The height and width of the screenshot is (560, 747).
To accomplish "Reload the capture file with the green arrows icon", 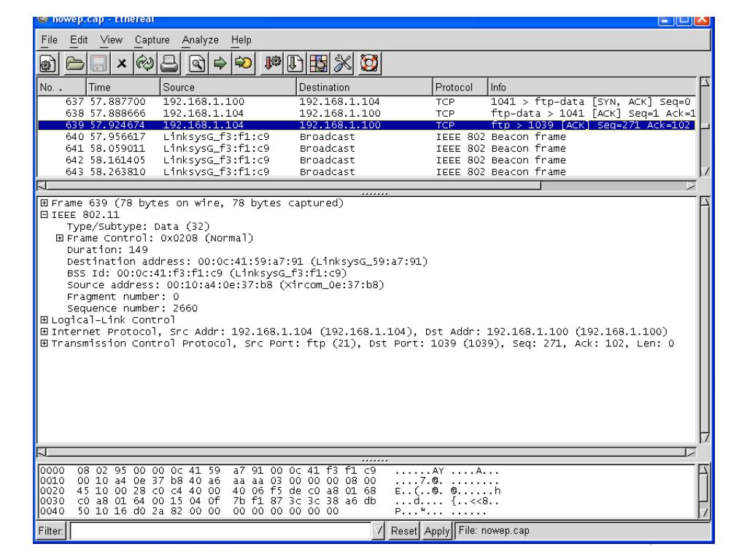I will pos(144,64).
